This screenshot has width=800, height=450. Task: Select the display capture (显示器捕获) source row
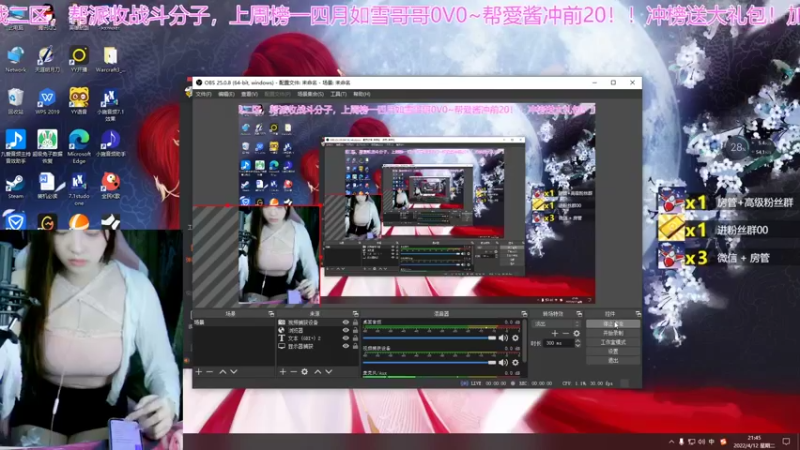pyautogui.click(x=317, y=346)
